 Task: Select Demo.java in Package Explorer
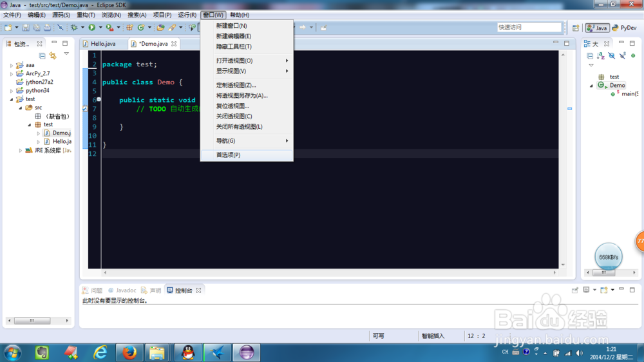coord(57,133)
